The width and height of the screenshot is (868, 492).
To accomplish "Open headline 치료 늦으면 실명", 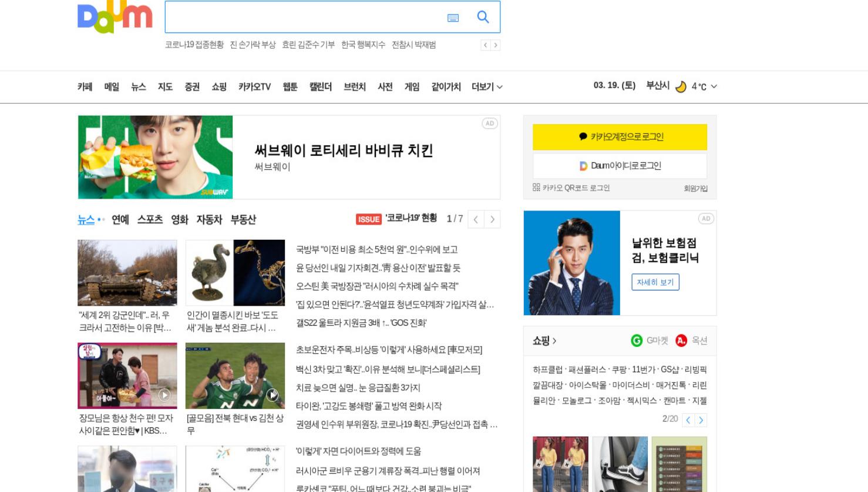I will [x=358, y=388].
